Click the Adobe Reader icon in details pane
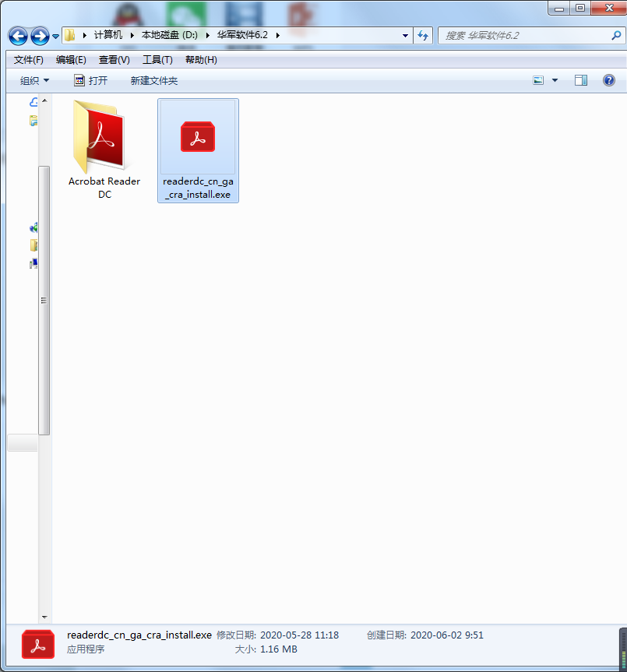627x672 pixels. point(36,642)
